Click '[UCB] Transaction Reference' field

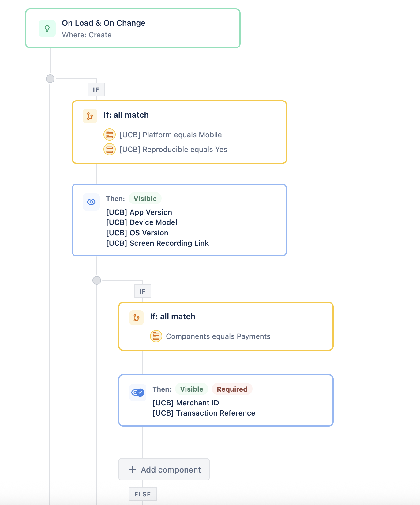click(204, 413)
